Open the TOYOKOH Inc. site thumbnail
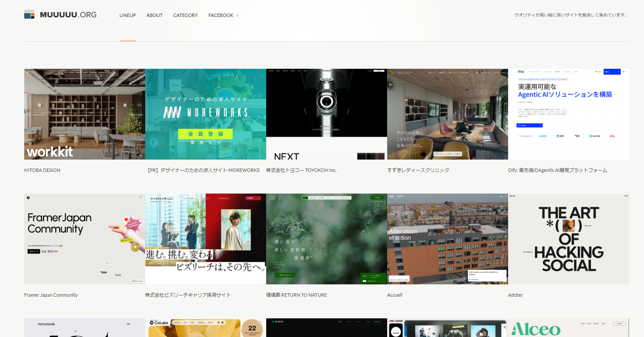 [x=326, y=114]
